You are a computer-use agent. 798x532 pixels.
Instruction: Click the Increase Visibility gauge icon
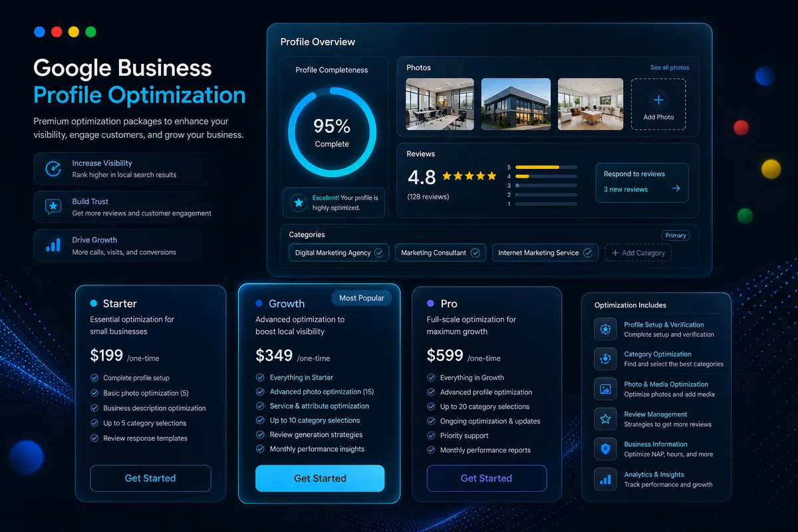tap(53, 168)
